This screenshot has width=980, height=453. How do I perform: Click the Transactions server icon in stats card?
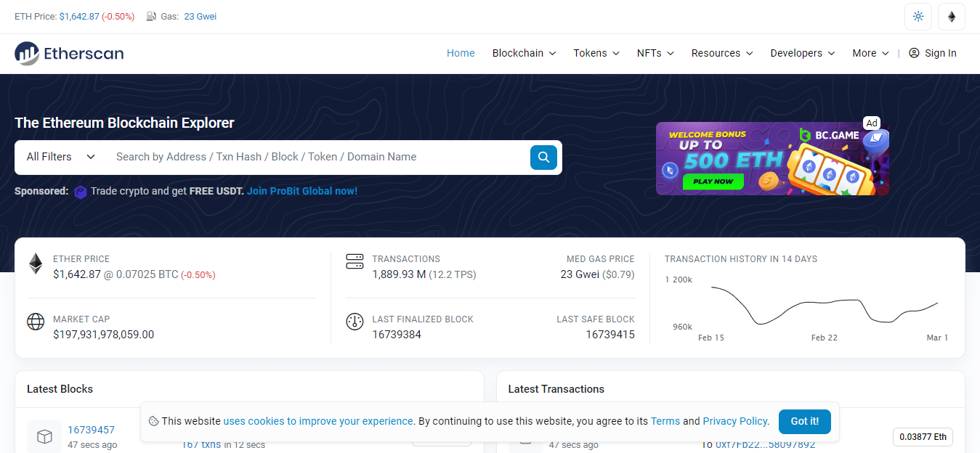(355, 261)
